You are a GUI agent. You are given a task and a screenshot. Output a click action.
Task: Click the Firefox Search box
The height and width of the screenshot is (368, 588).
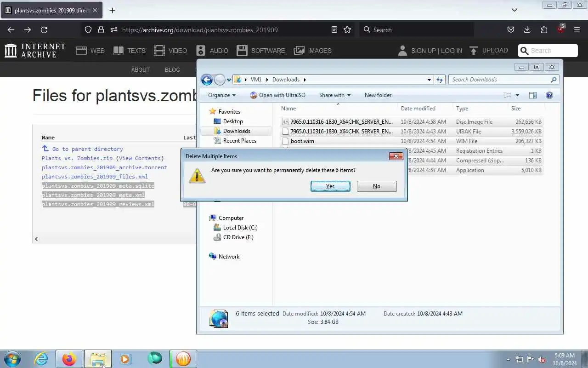pyautogui.click(x=416, y=29)
